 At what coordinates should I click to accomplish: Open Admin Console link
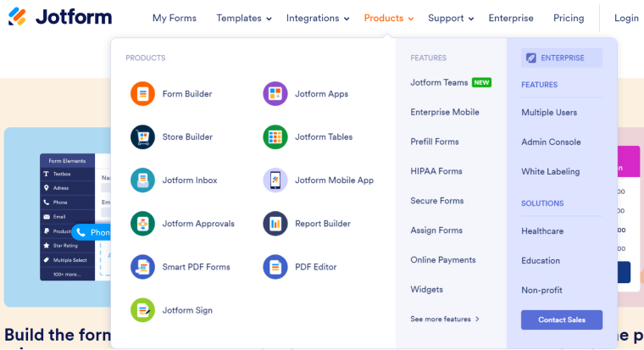click(551, 142)
